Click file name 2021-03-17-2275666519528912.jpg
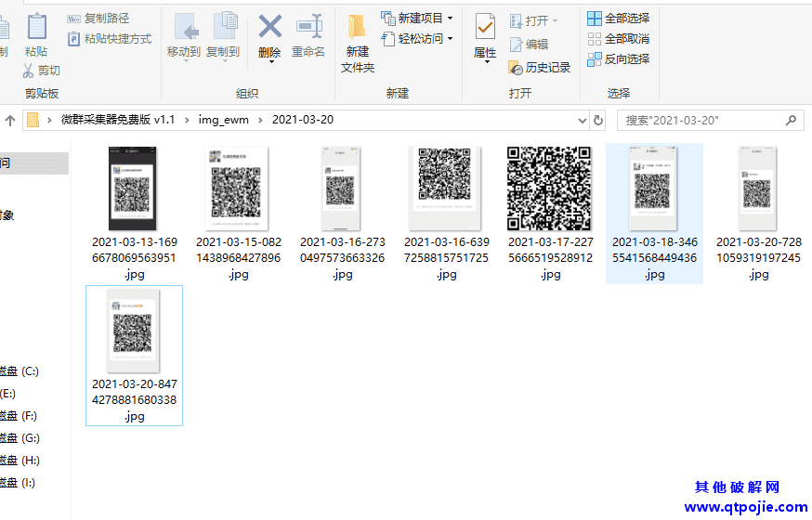 pos(551,258)
